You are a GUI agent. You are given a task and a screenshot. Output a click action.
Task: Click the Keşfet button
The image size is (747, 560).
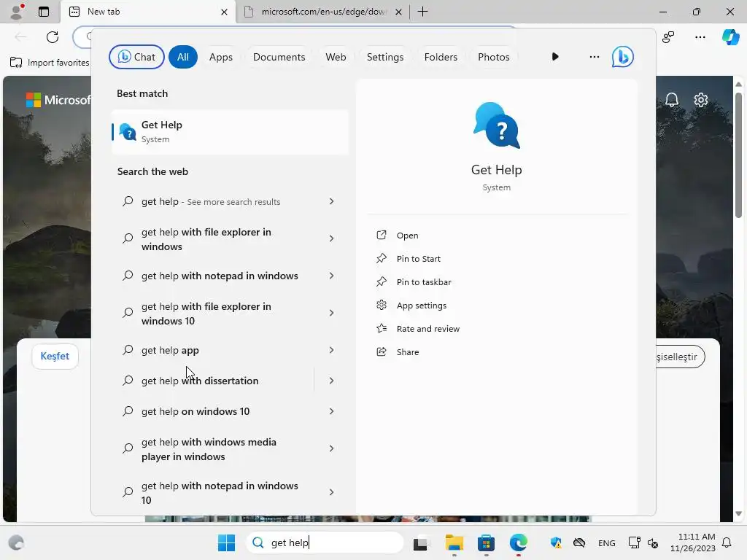click(x=55, y=356)
